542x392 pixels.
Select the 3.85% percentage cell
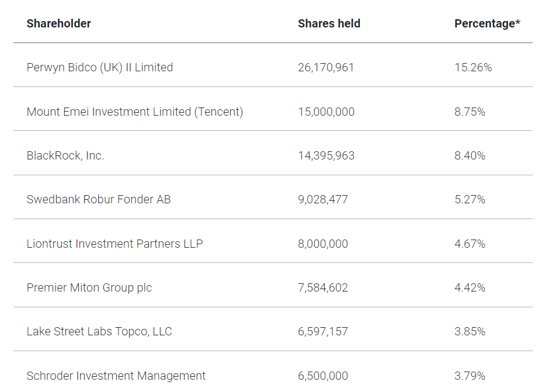coord(470,332)
